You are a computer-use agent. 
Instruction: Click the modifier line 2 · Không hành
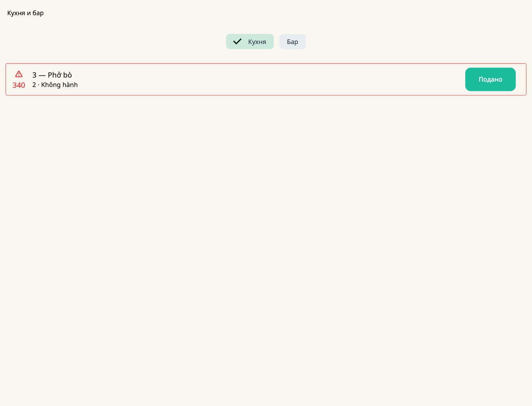pyautogui.click(x=55, y=85)
